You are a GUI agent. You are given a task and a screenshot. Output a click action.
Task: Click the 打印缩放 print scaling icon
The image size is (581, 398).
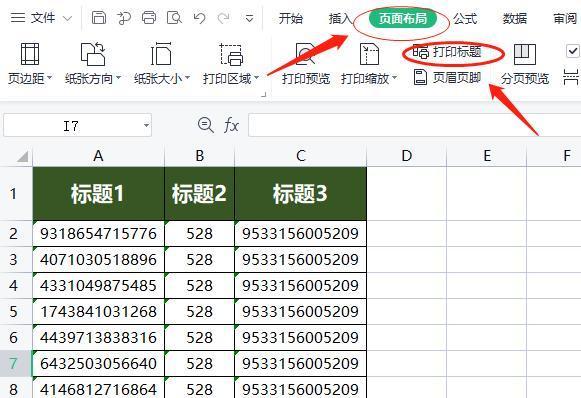[369, 54]
